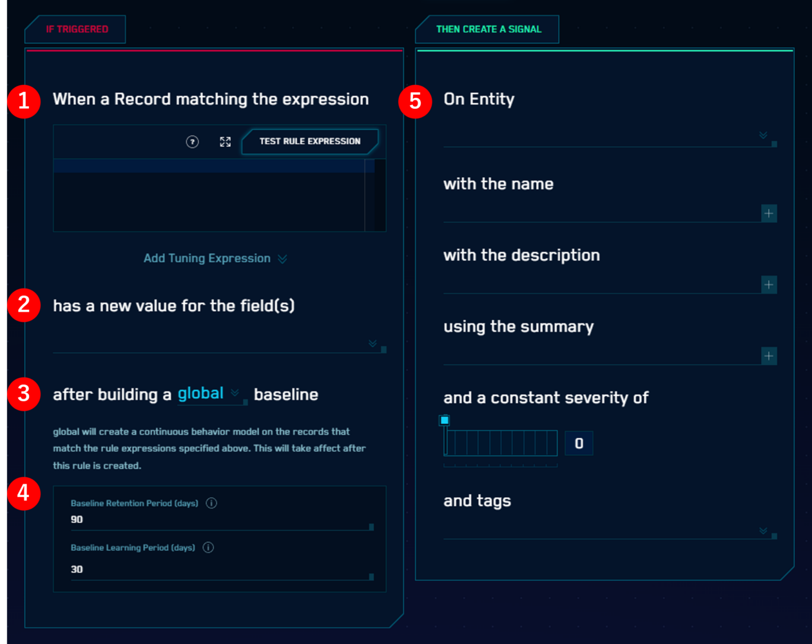Expand the expression editor to fullscreen
The height and width of the screenshot is (644, 812).
(x=225, y=142)
